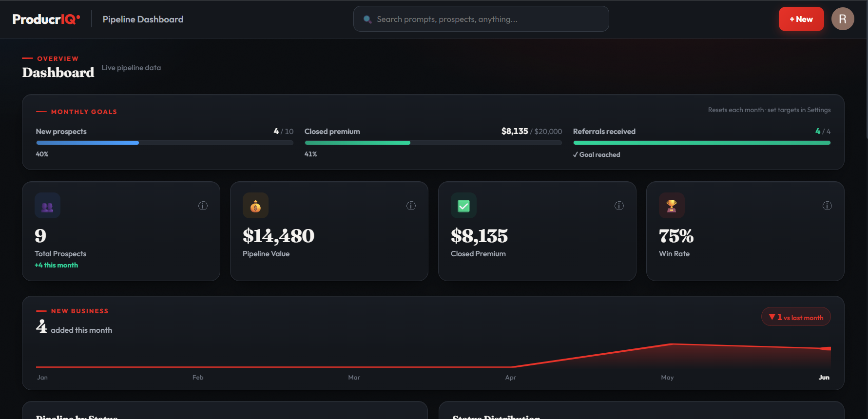Image resolution: width=868 pixels, height=419 pixels.
Task: Click the Jun label on chart axis
Action: (824, 378)
